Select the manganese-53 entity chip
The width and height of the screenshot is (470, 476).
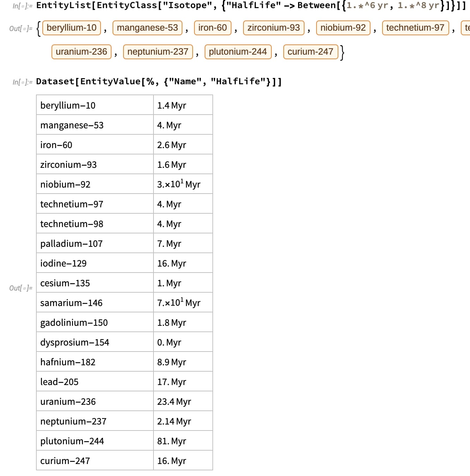pyautogui.click(x=147, y=28)
